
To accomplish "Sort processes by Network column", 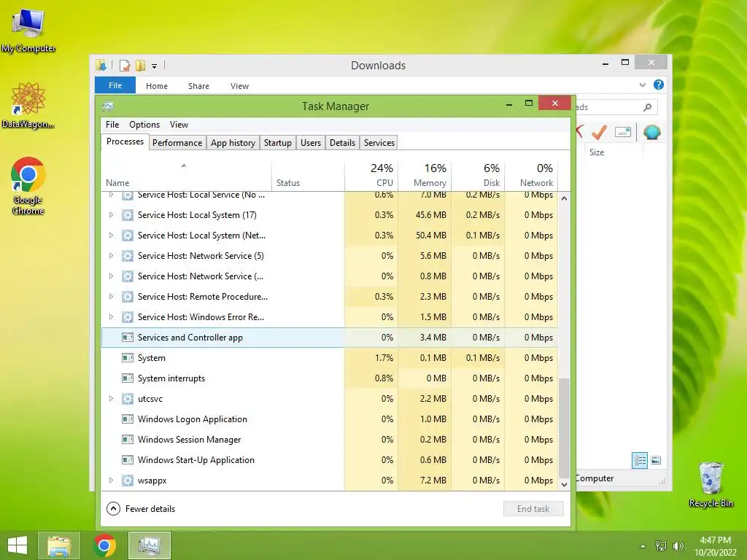I will [531, 175].
